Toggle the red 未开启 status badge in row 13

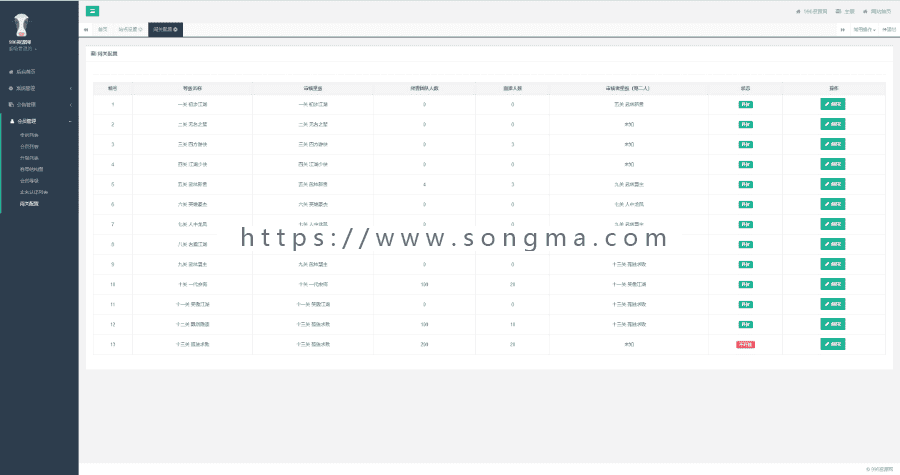[x=745, y=345]
